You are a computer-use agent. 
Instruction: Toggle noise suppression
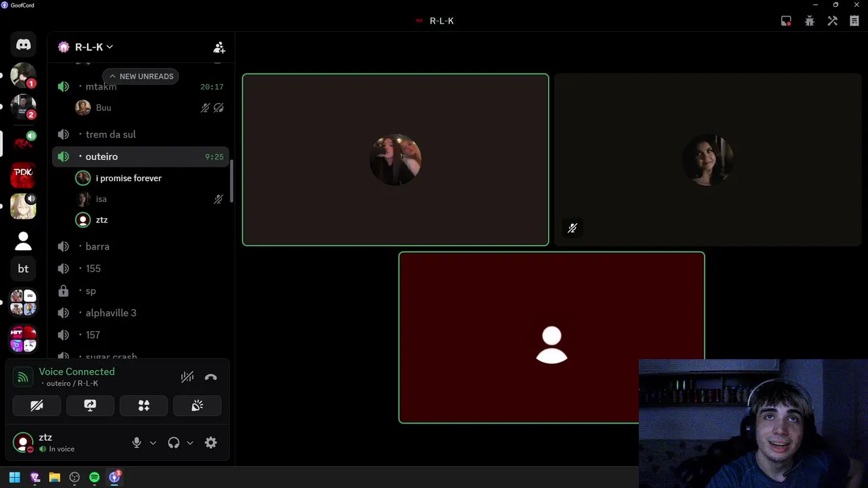point(188,378)
